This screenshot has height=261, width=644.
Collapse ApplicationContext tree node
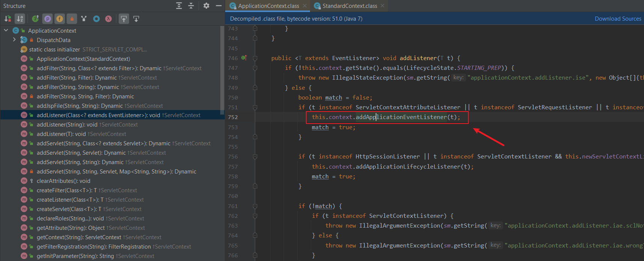6,30
